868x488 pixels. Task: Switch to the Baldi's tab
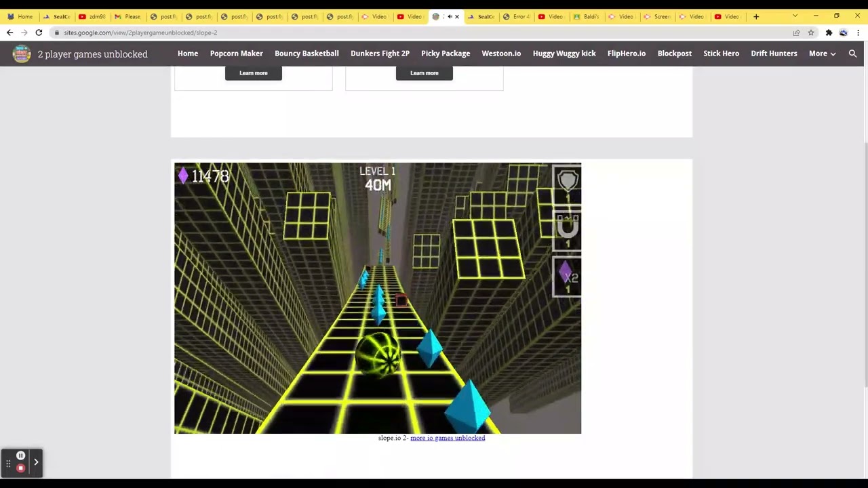point(587,16)
